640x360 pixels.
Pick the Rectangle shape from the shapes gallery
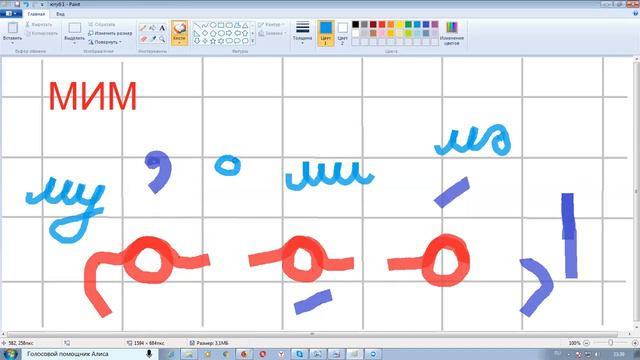coord(221,25)
